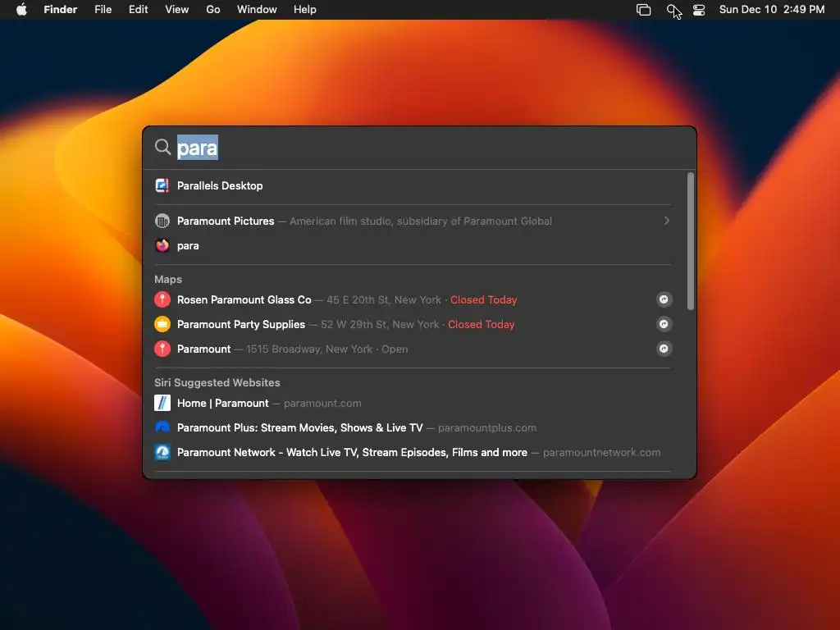Viewport: 840px width, 630px height.
Task: Open the File menu
Action: tap(103, 10)
